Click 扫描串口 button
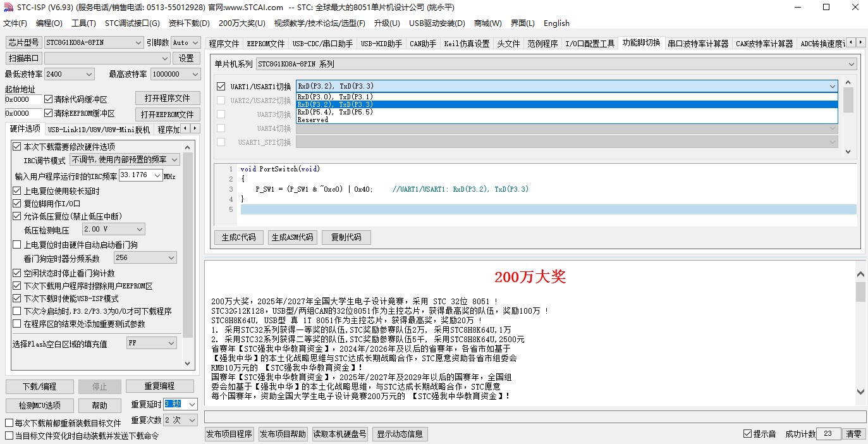 [x=24, y=58]
